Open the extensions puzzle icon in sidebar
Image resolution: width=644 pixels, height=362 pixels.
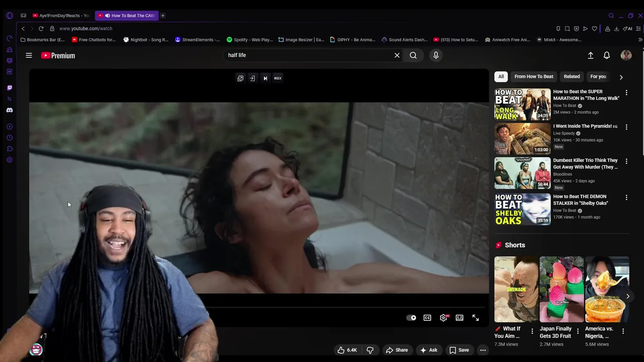10,149
